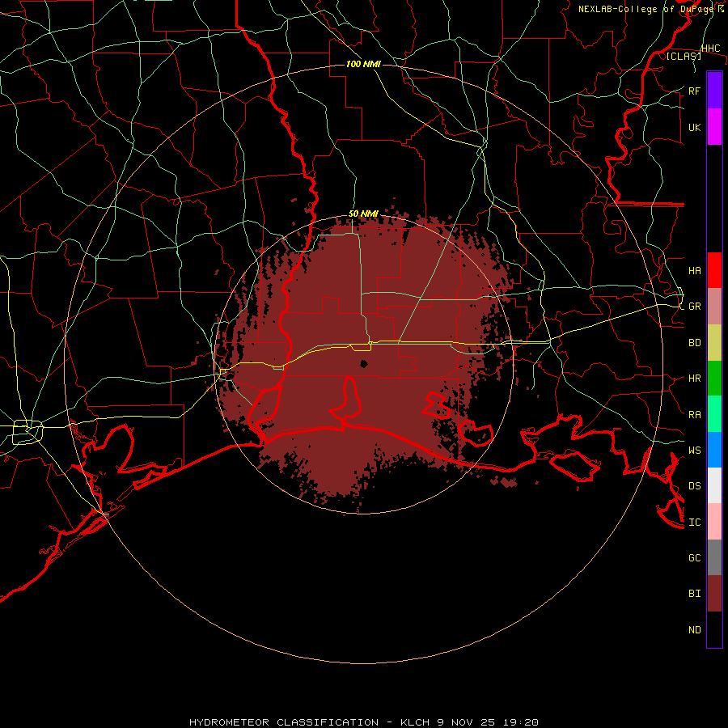Click the RA light green legend swatch

(714, 414)
